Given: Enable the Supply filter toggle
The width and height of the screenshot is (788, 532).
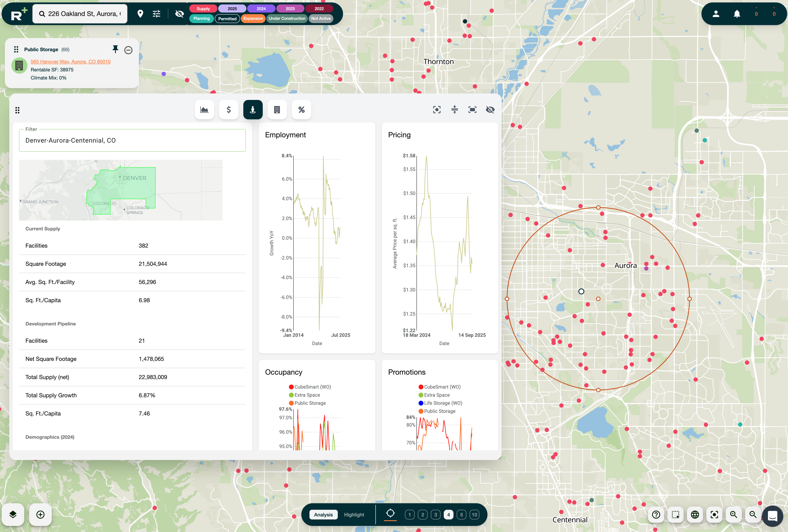Looking at the screenshot, I should point(203,8).
